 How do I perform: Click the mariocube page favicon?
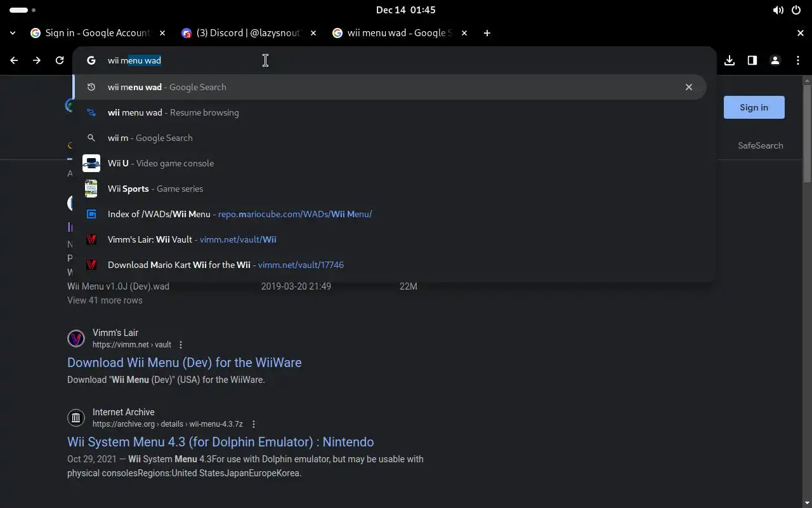tap(91, 214)
